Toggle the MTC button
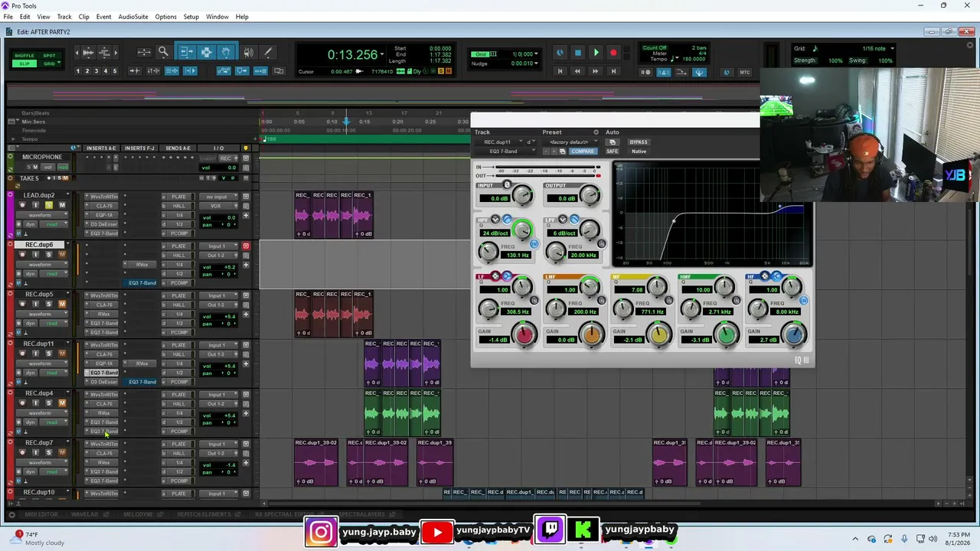980x551 pixels. pyautogui.click(x=745, y=73)
